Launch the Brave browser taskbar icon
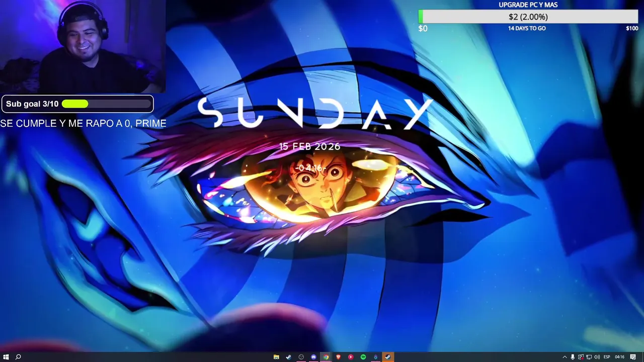The height and width of the screenshot is (362, 644). tap(338, 357)
